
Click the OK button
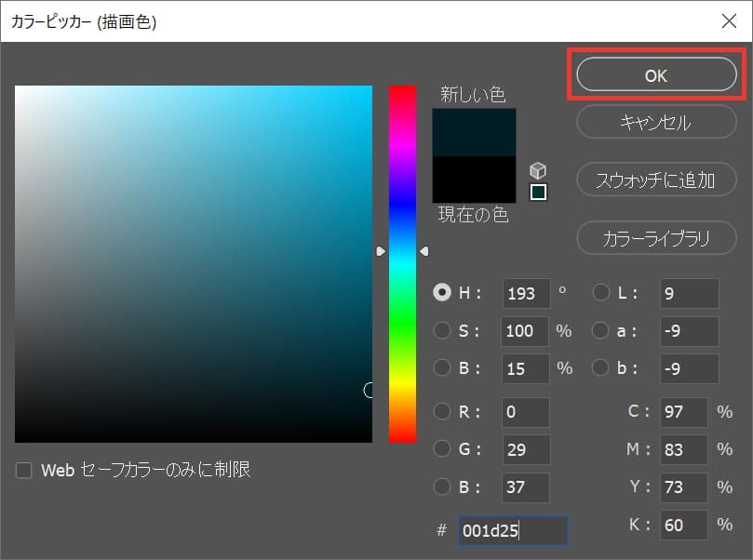[x=656, y=74]
